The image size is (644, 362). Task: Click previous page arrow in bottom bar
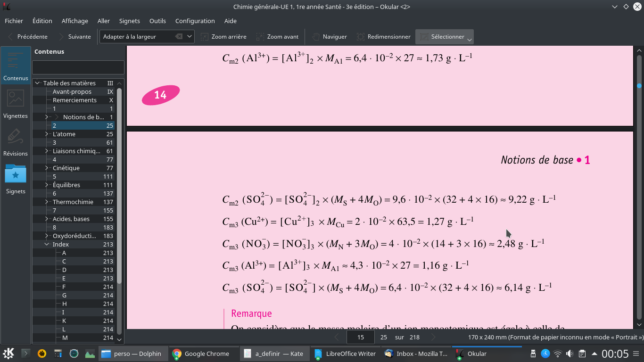coord(336,337)
